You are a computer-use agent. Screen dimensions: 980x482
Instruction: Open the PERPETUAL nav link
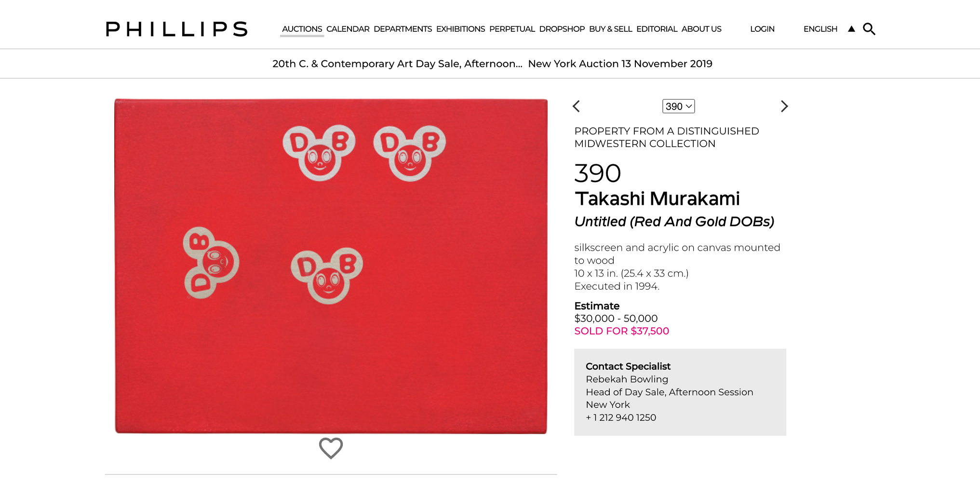pyautogui.click(x=512, y=29)
